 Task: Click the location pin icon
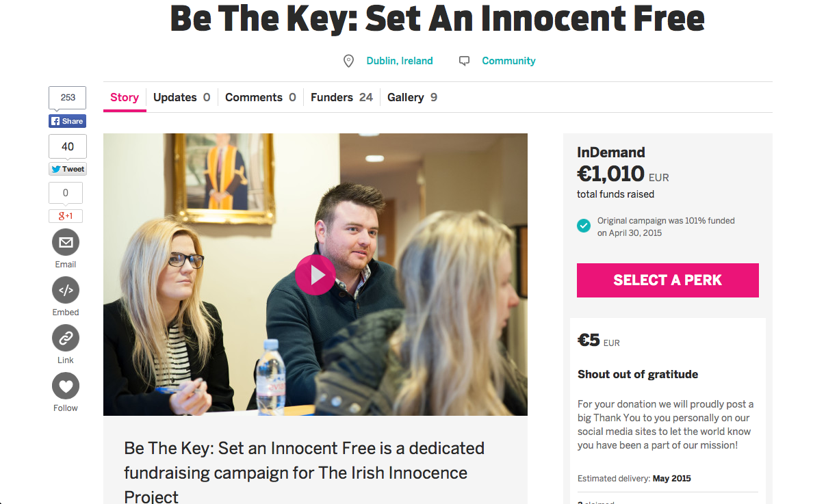click(x=349, y=61)
